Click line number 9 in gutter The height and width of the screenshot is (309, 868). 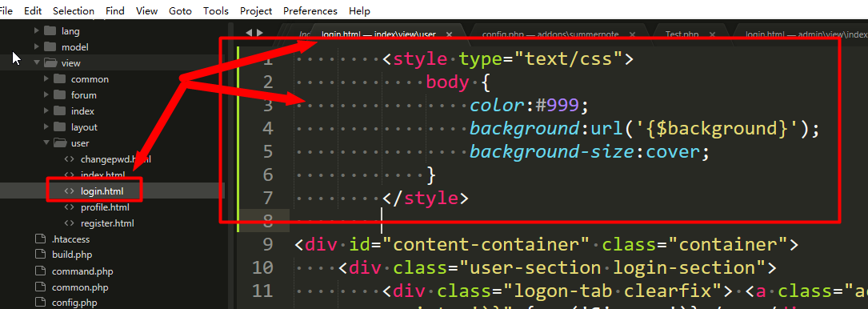[267, 244]
